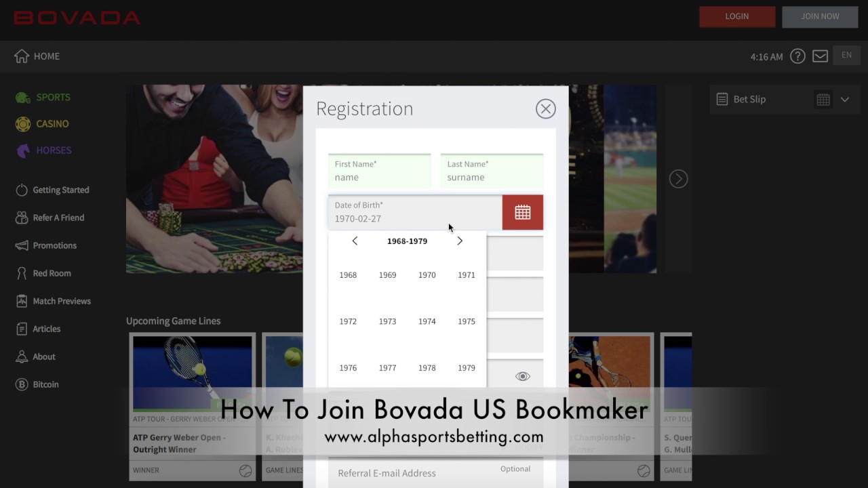Select year 1978

coord(427,368)
